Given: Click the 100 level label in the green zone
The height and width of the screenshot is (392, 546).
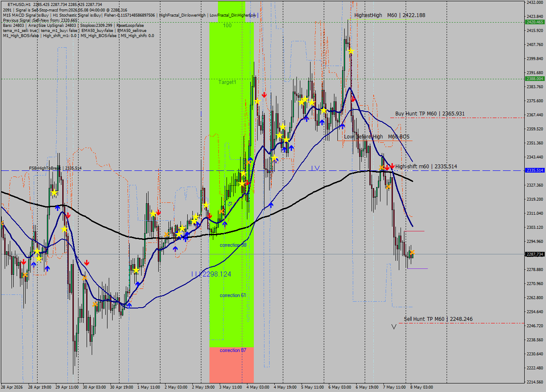Looking at the screenshot, I should [x=227, y=26].
